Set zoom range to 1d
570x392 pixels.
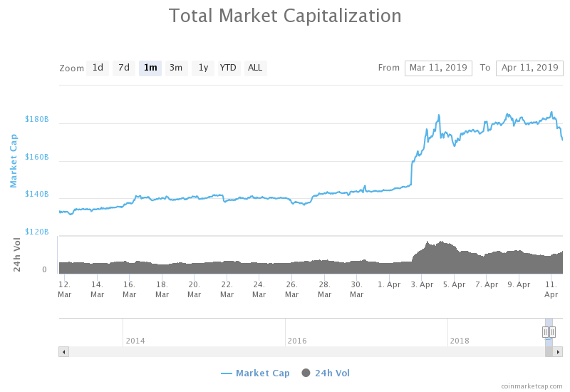click(x=98, y=68)
